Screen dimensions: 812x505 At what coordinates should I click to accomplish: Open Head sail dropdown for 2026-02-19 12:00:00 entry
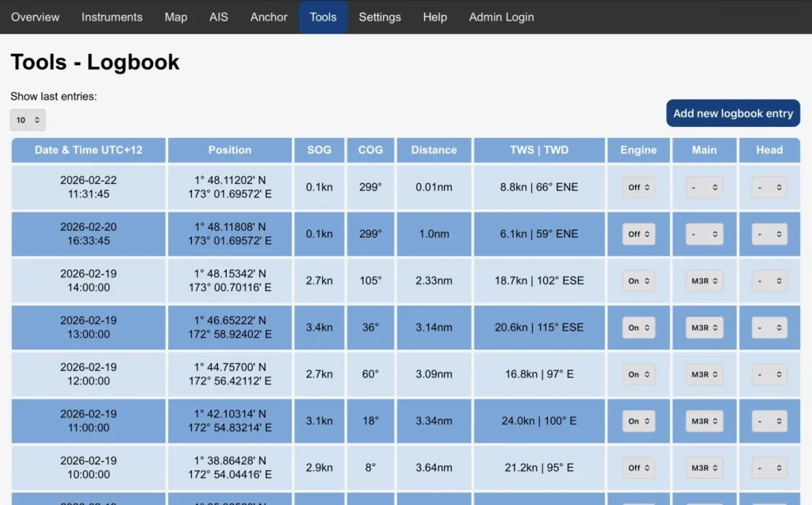(x=769, y=374)
